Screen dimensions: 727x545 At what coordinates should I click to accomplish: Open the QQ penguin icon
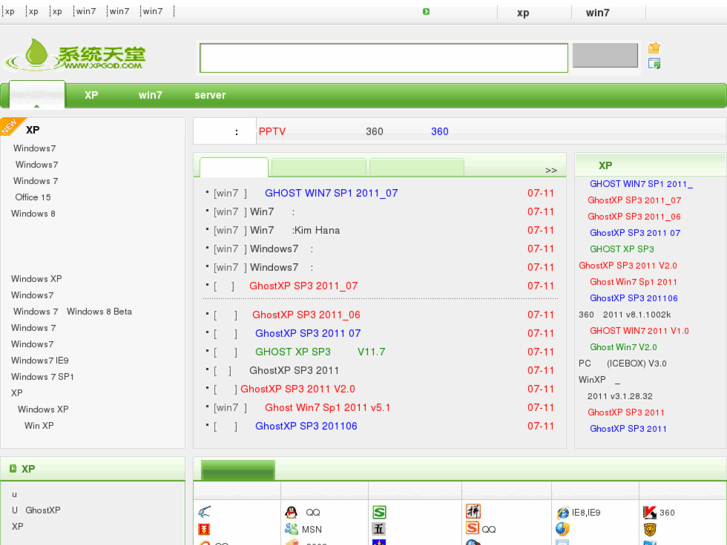291,512
